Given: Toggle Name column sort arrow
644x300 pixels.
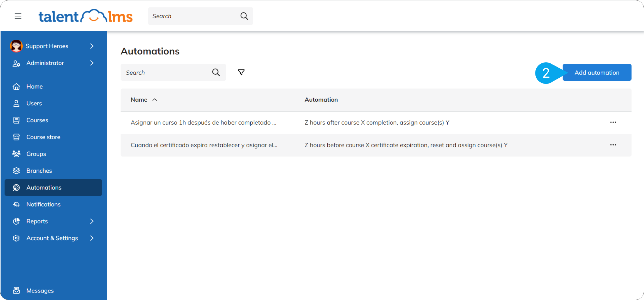Looking at the screenshot, I should [155, 100].
